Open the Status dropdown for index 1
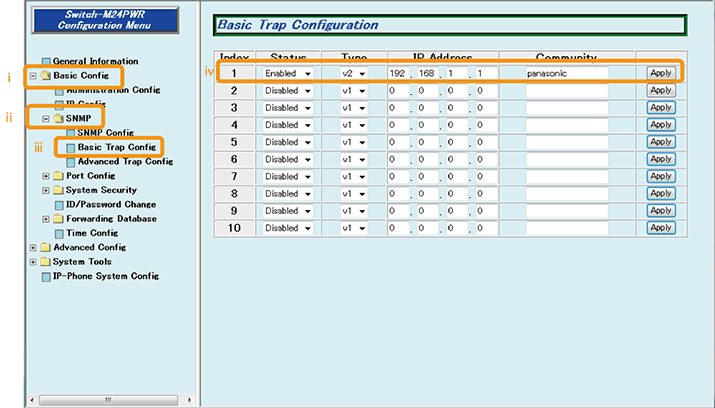The height and width of the screenshot is (408, 715). click(288, 74)
